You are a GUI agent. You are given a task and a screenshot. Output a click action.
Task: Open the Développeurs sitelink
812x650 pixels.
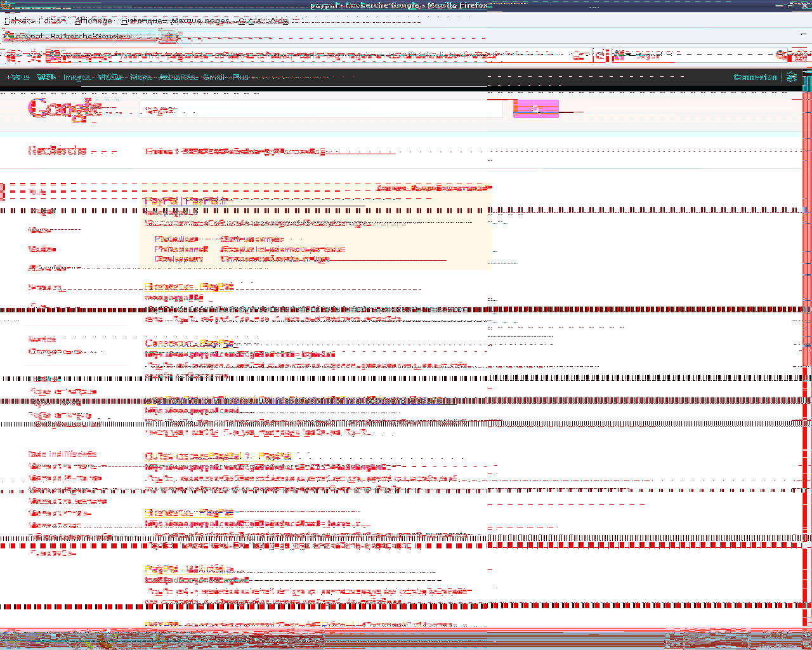pos(180,258)
